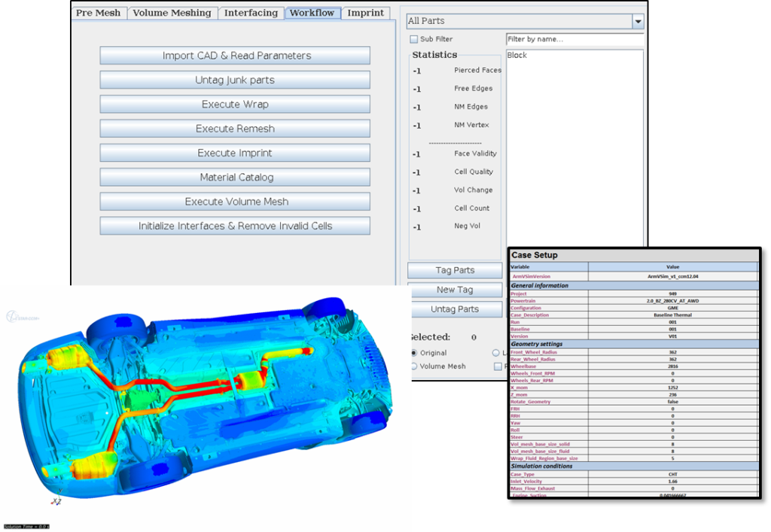Click the Untag Parts button
The width and height of the screenshot is (771, 532).
pos(454,309)
